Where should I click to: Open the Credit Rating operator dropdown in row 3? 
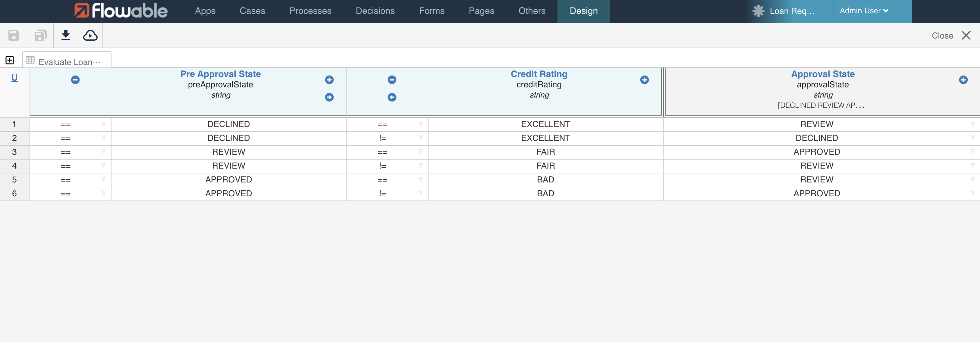(x=420, y=152)
